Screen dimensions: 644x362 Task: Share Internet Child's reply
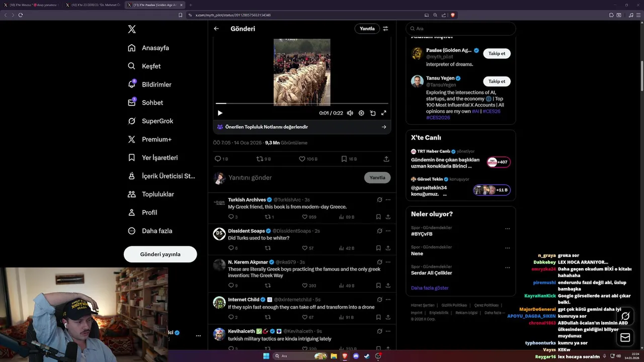pos(388,317)
